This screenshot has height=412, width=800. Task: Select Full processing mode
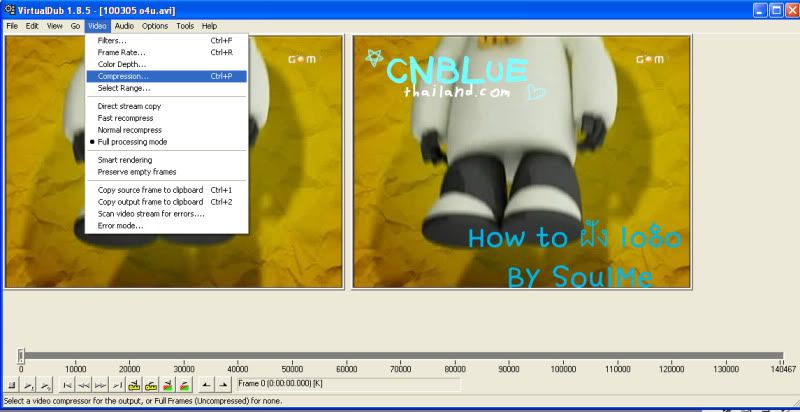166,142
